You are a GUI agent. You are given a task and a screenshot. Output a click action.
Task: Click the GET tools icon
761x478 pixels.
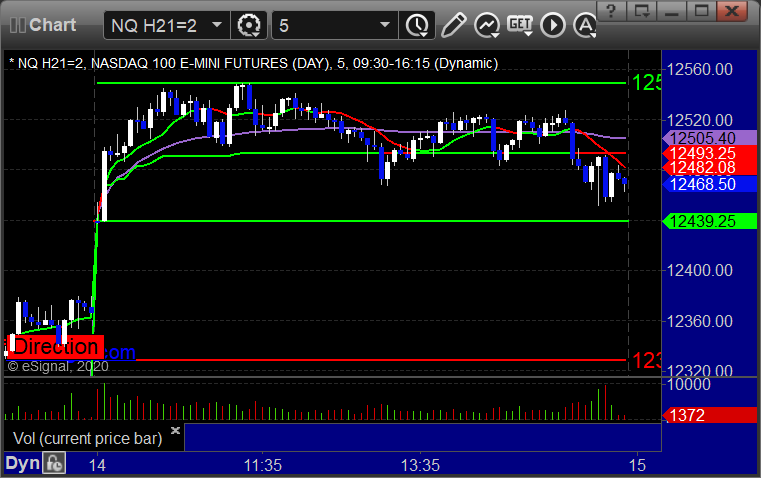tap(520, 25)
